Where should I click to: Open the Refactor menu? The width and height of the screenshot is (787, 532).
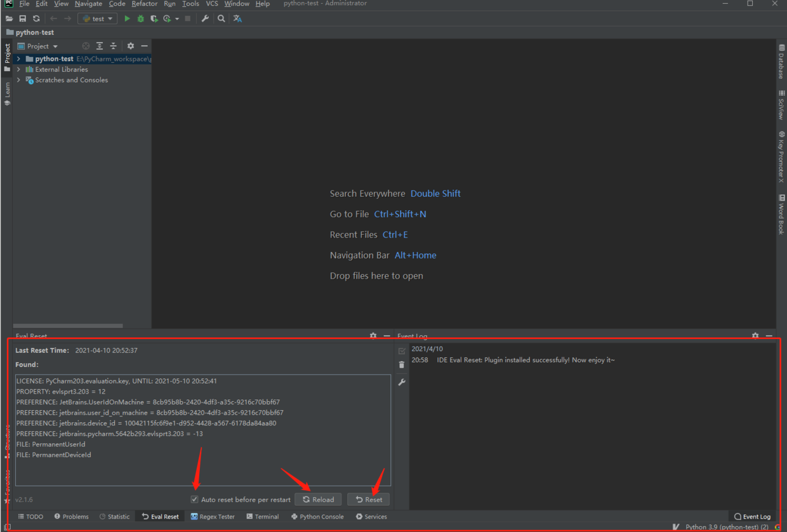[144, 4]
